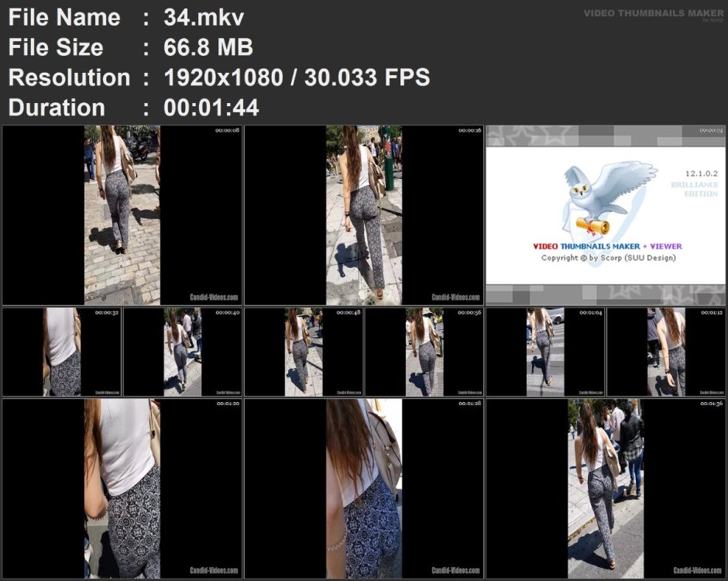728x581 pixels.
Task: Pick the thumbnail timestamped 00:01:04
Action: pos(545,352)
